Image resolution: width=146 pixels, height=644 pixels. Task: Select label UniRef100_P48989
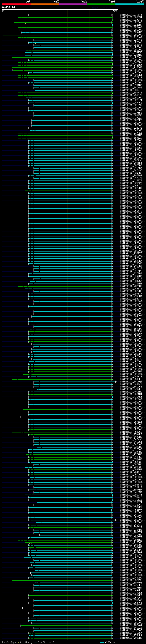131,552
